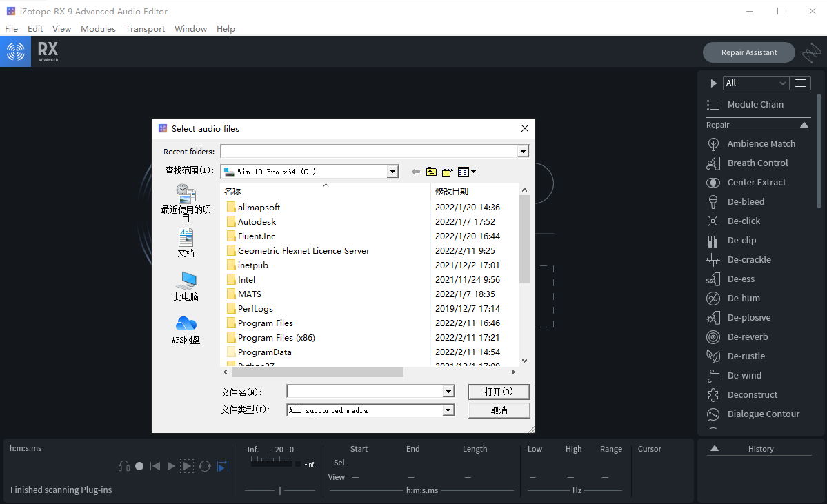Click the file list vertical scrollbar
Viewport: 827px width, 504px height.
pos(524,239)
